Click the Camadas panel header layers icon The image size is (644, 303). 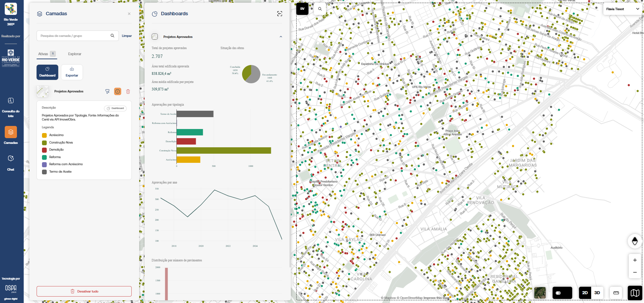[x=40, y=14]
